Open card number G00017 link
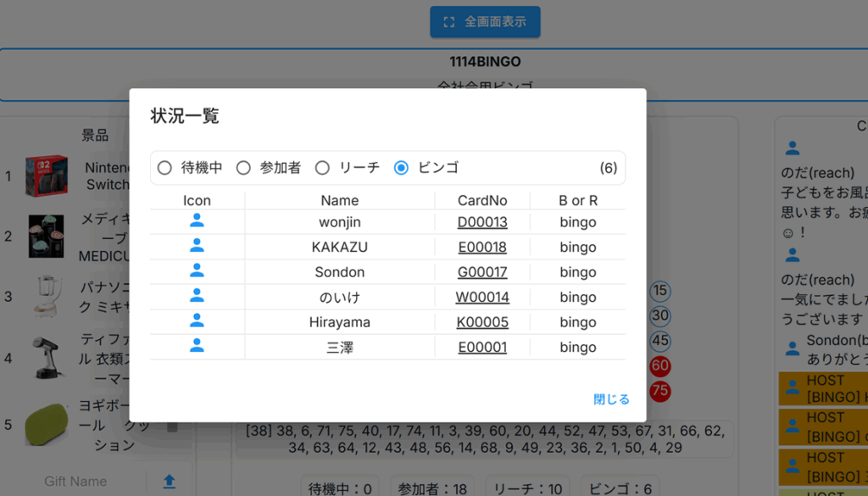 click(x=482, y=272)
